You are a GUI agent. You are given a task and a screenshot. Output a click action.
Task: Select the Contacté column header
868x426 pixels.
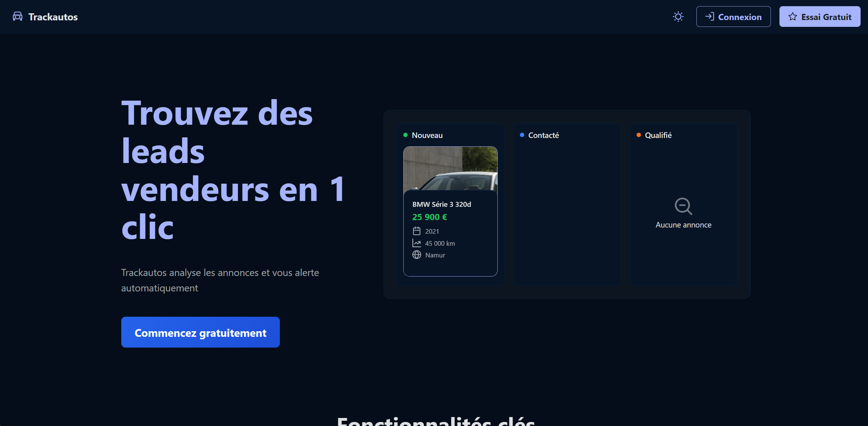543,135
